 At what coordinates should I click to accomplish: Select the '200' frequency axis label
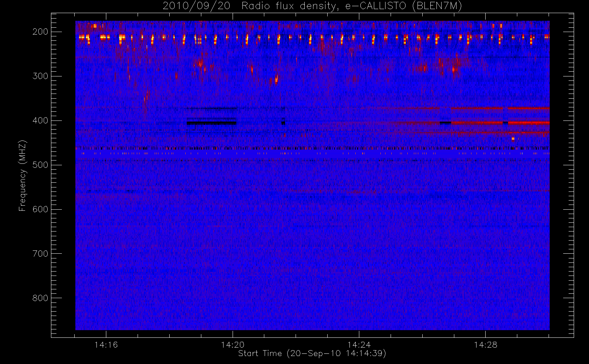coord(40,32)
